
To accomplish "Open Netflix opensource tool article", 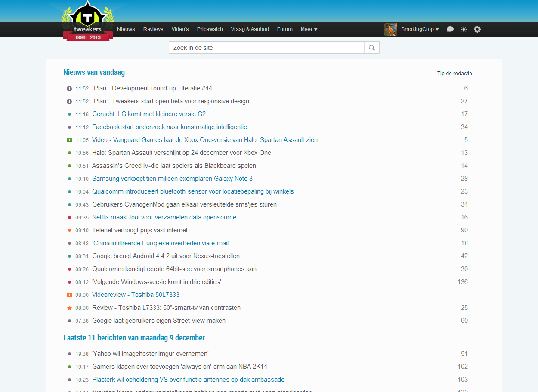I will pyautogui.click(x=164, y=217).
